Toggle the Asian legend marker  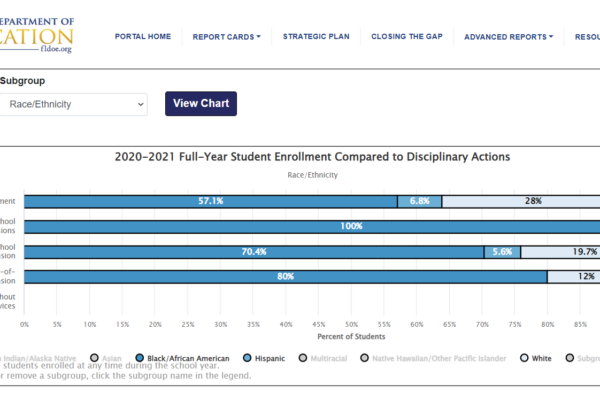click(x=94, y=357)
